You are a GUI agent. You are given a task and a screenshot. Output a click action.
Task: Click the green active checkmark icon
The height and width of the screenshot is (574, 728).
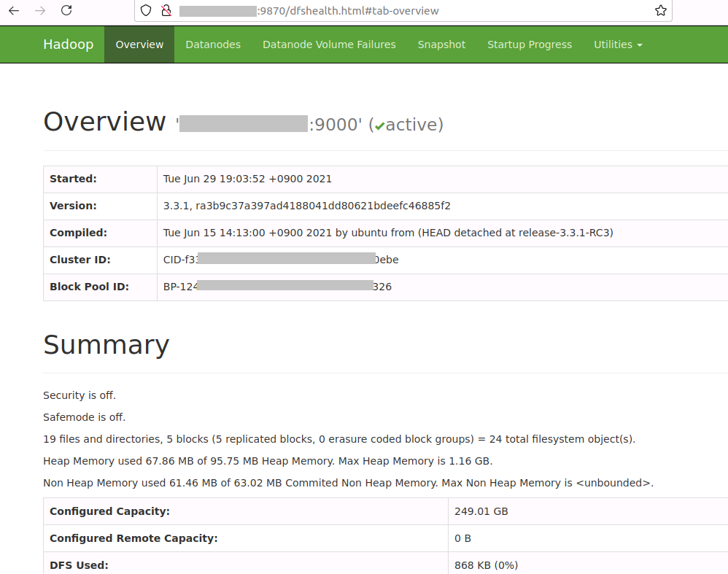point(380,126)
